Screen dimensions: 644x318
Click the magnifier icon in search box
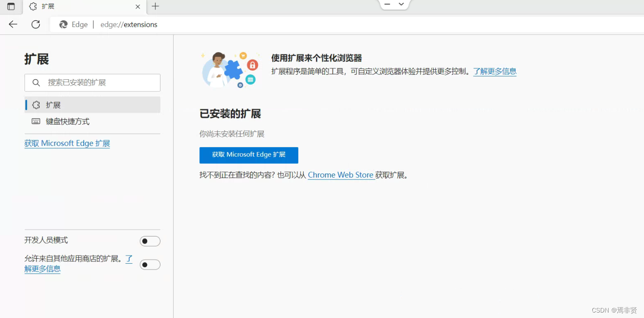36,82
